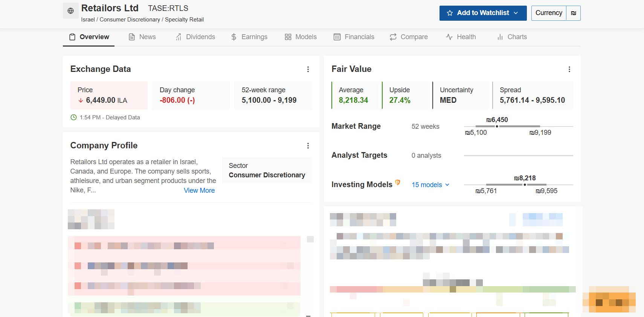Switch to the News tab
The image size is (644, 317).
142,37
